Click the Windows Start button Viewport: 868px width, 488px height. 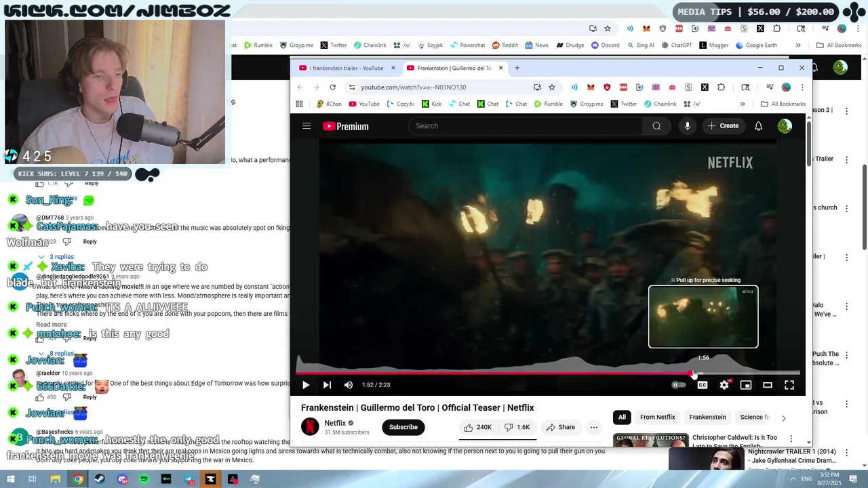(x=12, y=479)
